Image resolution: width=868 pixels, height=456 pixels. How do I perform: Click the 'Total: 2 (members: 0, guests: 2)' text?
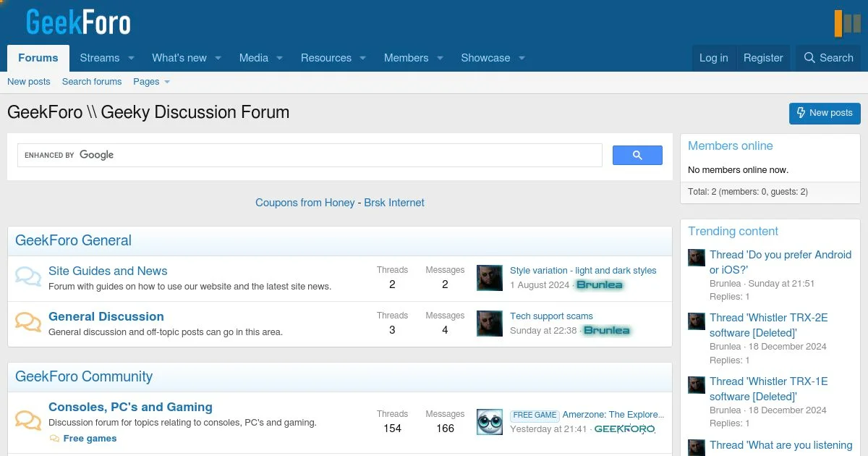(x=748, y=192)
